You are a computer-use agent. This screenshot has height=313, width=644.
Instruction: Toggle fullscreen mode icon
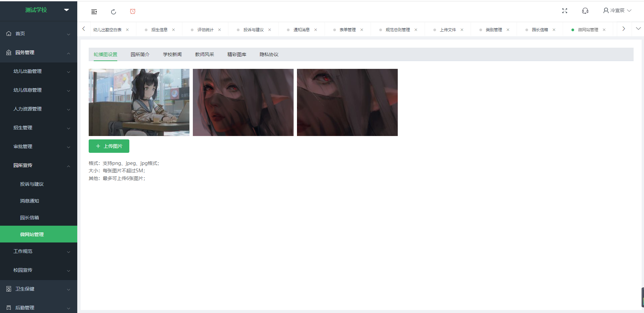point(565,11)
